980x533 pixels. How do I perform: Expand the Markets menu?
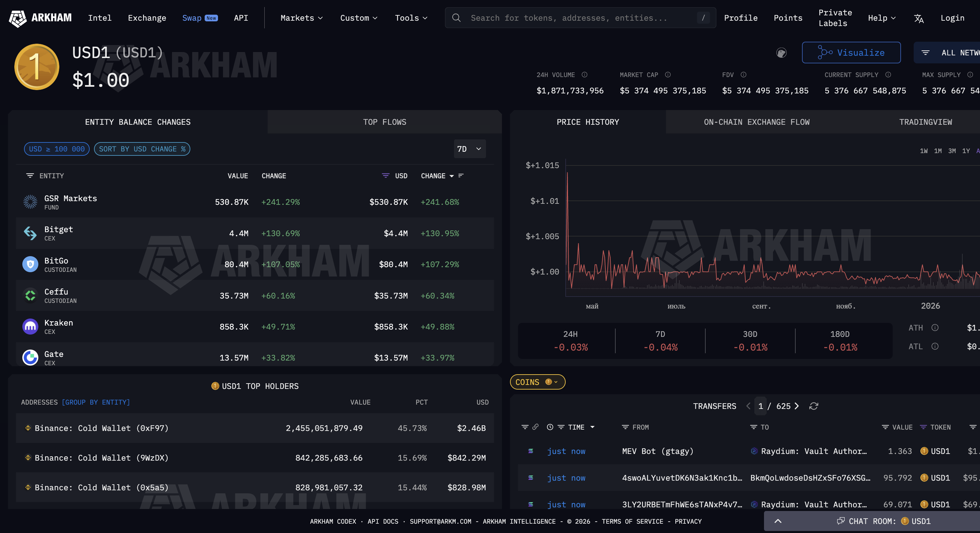pos(301,18)
